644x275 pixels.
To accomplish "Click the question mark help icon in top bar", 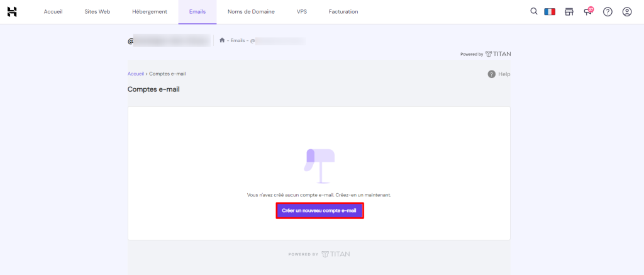I will [608, 11].
